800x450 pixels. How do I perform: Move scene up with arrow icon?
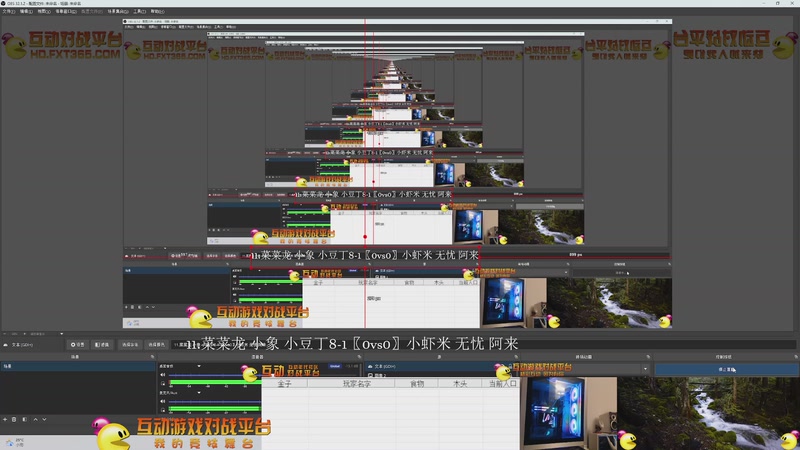35,419
